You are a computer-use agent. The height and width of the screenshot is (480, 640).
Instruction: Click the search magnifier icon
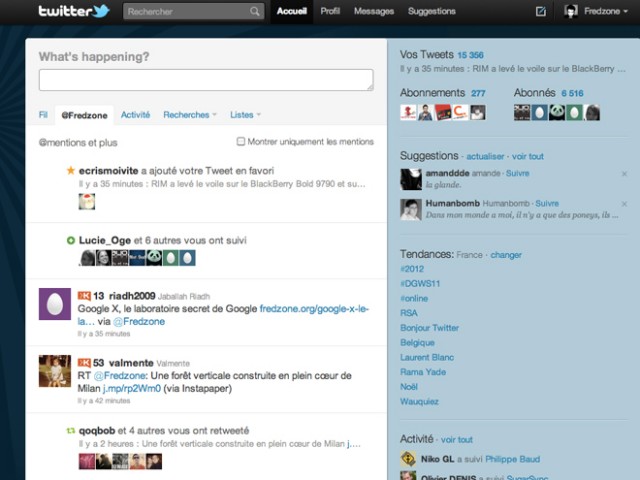255,11
